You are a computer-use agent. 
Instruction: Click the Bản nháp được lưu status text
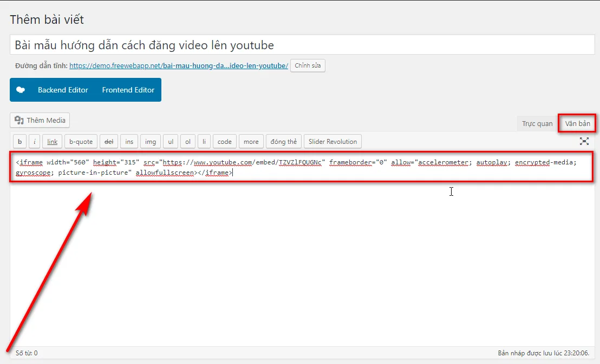543,353
